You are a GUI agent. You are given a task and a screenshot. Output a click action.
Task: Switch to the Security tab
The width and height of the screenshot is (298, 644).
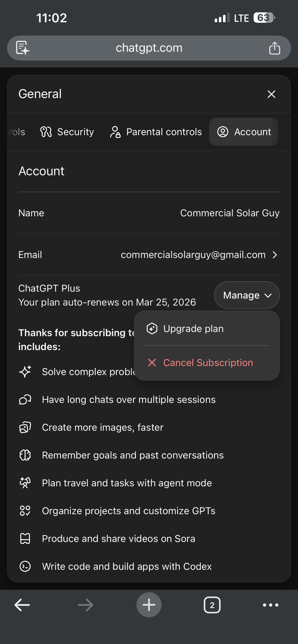(67, 132)
